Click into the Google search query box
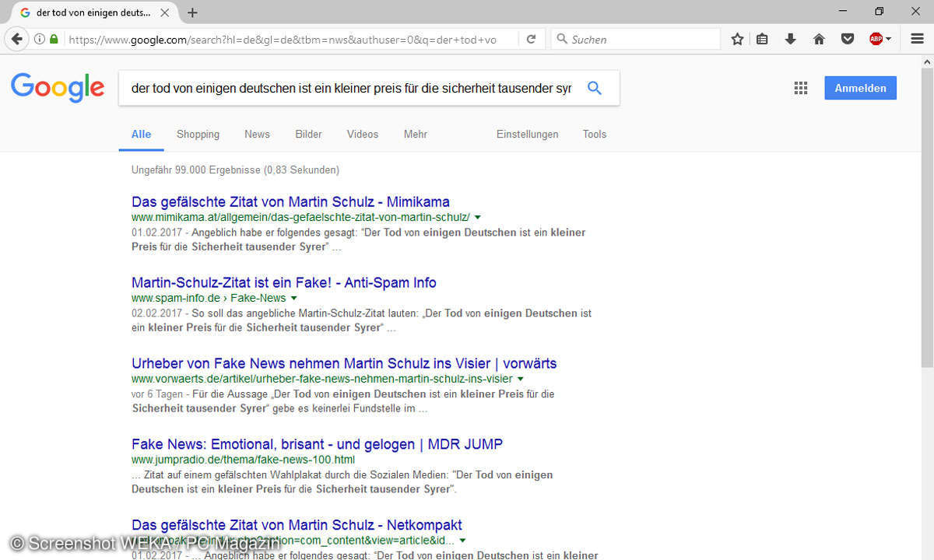 pos(351,88)
